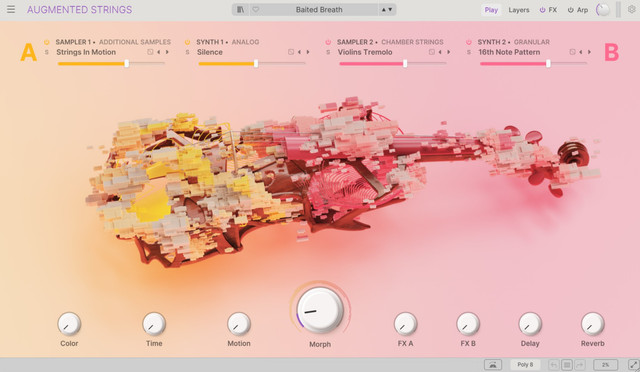The width and height of the screenshot is (640, 372).
Task: Toggle Sampler 1 power button
Action: click(x=47, y=42)
